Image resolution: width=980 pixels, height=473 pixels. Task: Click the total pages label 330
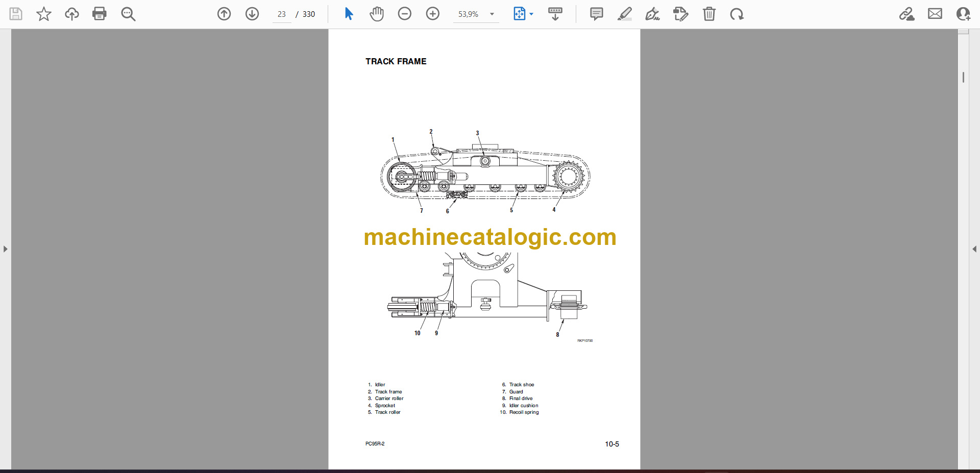tap(309, 14)
